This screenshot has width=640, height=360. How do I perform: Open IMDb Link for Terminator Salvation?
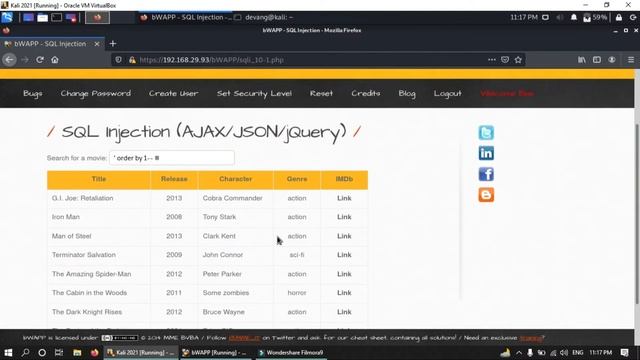tap(344, 255)
